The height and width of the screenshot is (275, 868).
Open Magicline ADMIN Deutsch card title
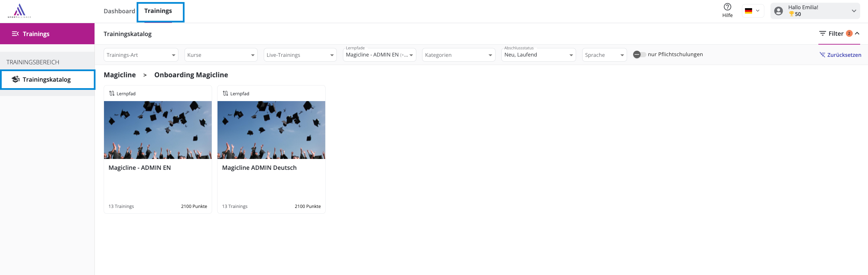(259, 168)
